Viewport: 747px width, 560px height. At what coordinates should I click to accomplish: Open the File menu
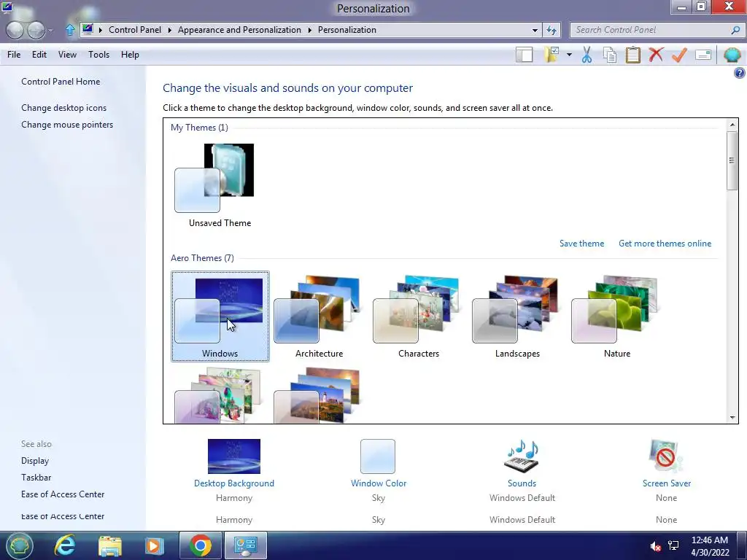click(14, 54)
